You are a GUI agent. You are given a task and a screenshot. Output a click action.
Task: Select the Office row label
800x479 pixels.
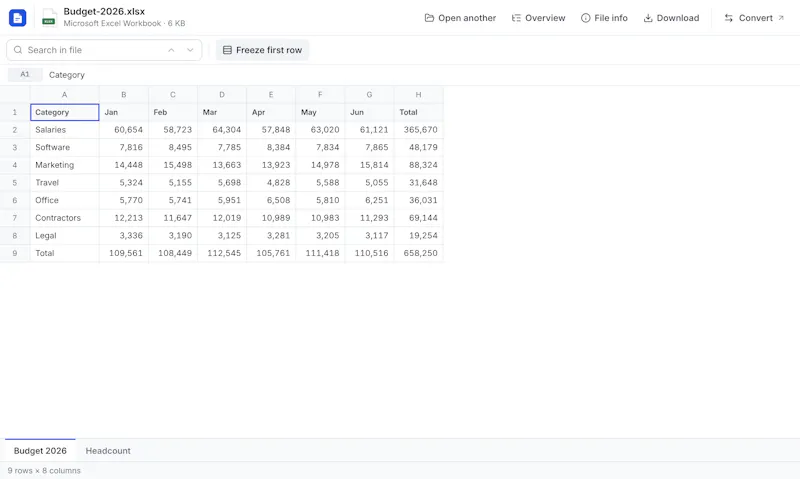coord(64,200)
